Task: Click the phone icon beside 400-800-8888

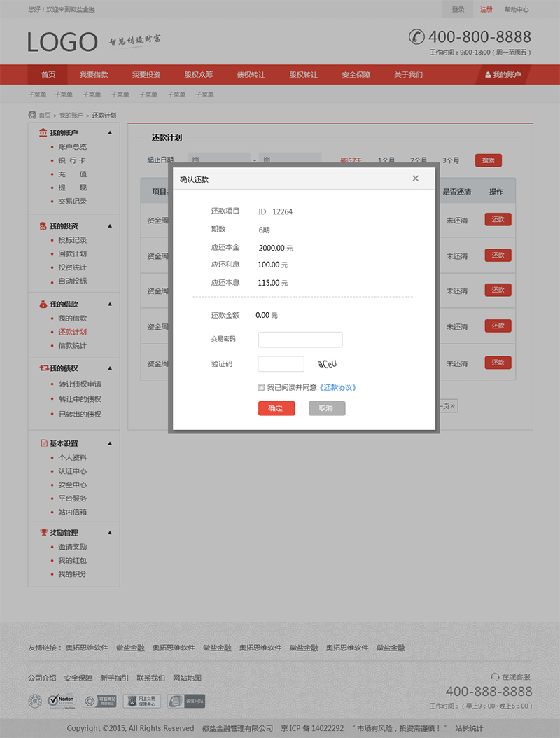Action: (416, 36)
